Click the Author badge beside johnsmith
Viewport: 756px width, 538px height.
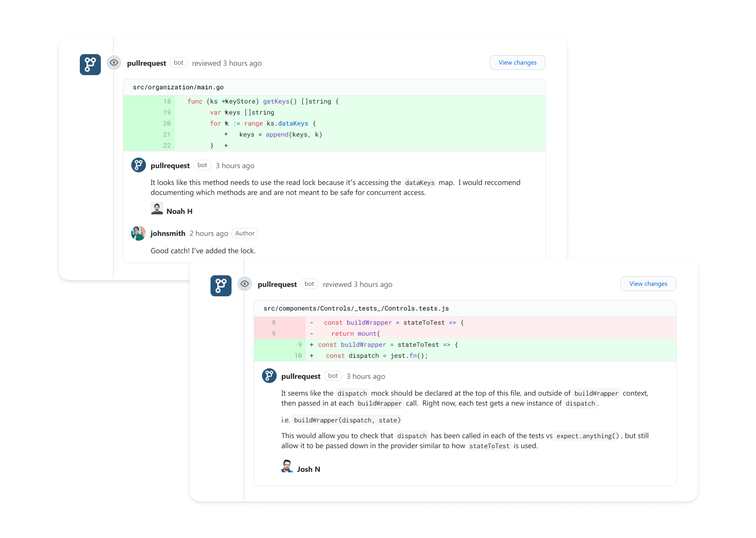pos(245,233)
